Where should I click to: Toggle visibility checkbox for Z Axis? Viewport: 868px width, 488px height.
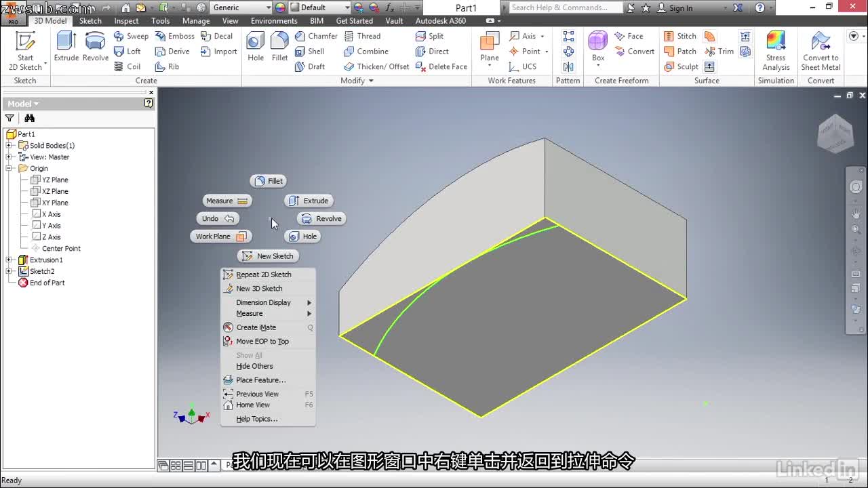click(35, 237)
